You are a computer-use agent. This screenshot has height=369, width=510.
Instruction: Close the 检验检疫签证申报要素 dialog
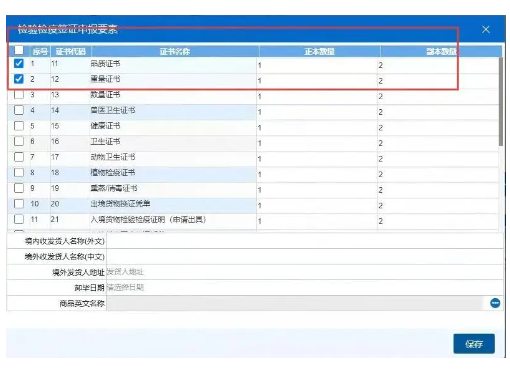pos(486,30)
